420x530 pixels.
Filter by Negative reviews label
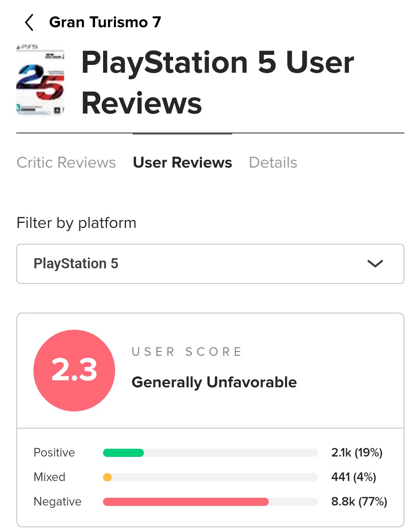pyautogui.click(x=58, y=502)
